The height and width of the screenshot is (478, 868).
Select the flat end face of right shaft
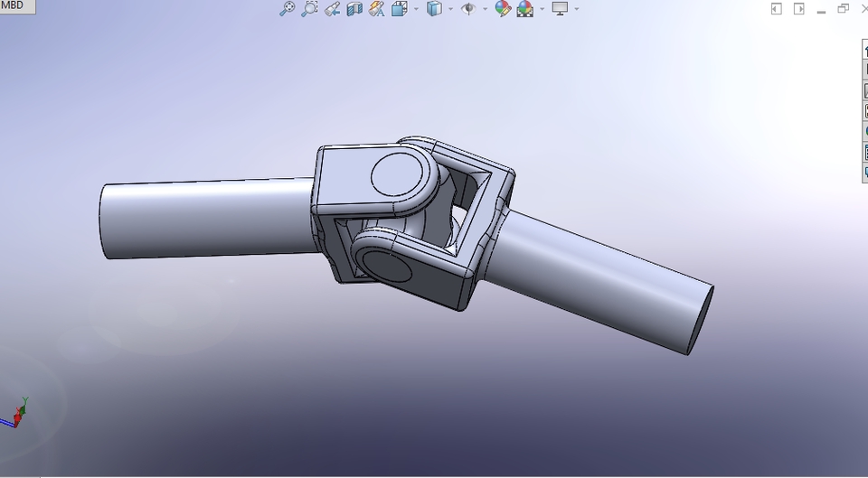[x=702, y=321]
